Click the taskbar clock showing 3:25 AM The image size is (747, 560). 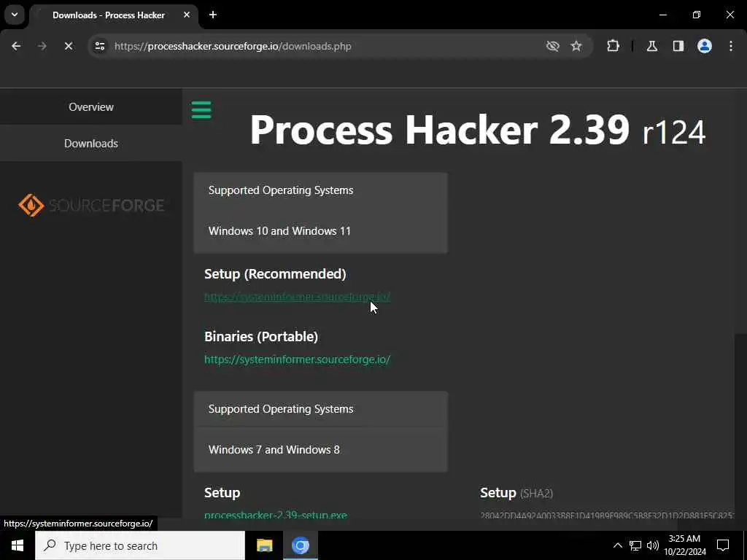(x=685, y=545)
